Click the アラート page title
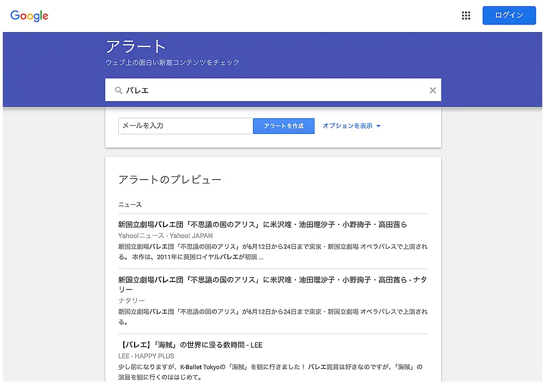This screenshot has height=392, width=545. tap(136, 46)
